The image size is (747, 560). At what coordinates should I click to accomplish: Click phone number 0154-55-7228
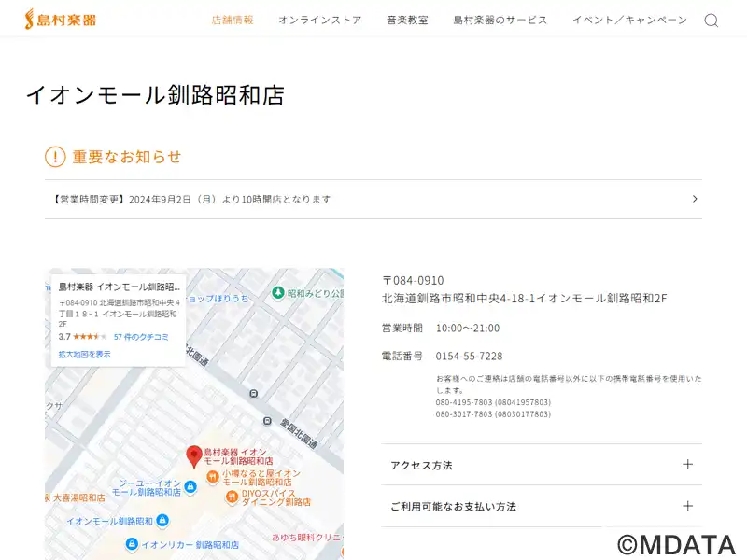click(469, 356)
